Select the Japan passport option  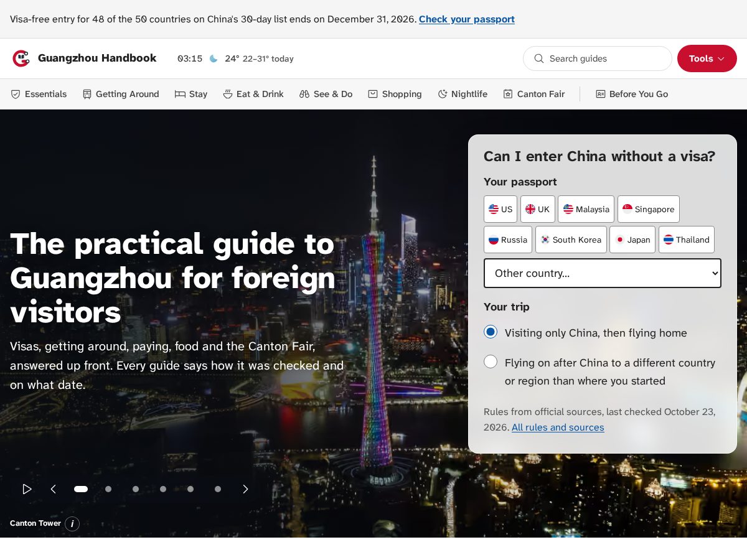[x=632, y=240]
